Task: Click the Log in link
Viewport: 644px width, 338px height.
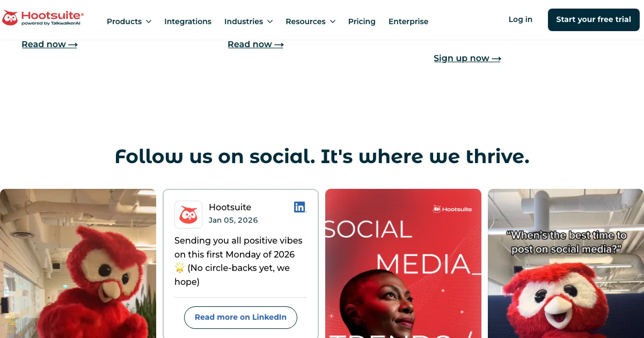Action: tap(521, 19)
